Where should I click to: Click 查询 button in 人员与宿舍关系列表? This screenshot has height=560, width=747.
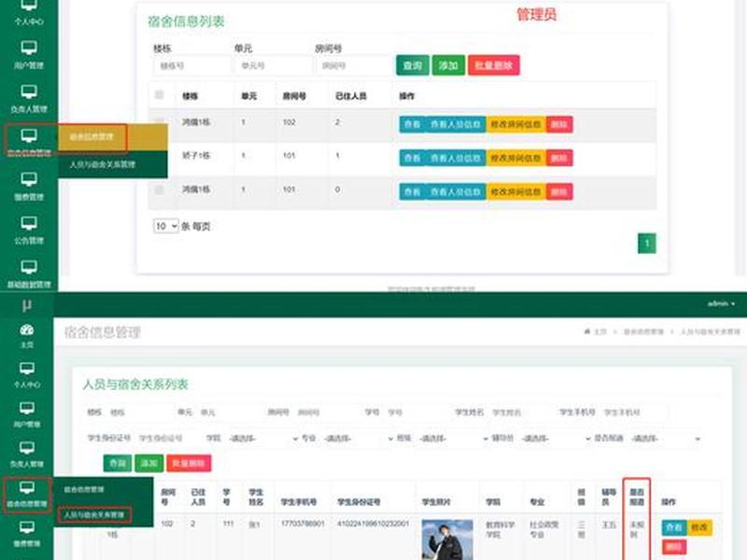[x=118, y=463]
